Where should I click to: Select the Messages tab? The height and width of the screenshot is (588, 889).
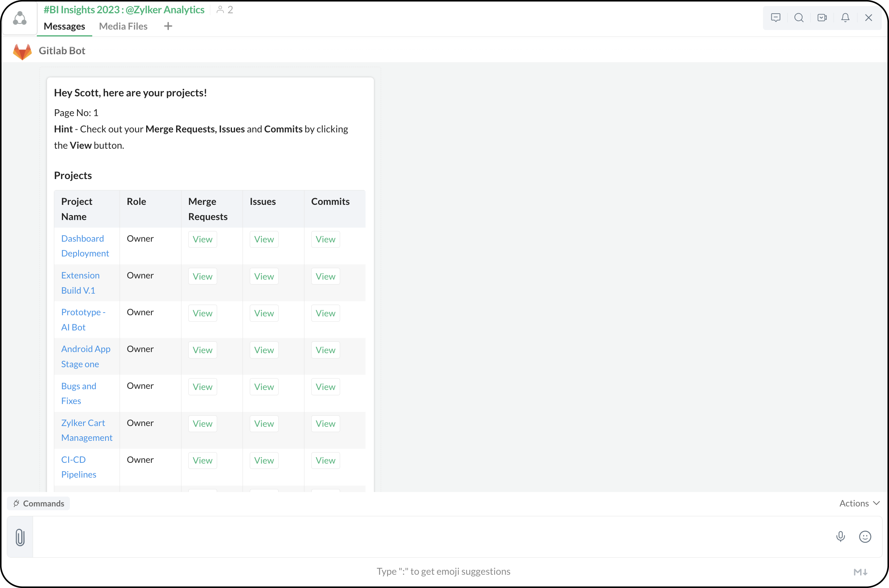(x=64, y=26)
